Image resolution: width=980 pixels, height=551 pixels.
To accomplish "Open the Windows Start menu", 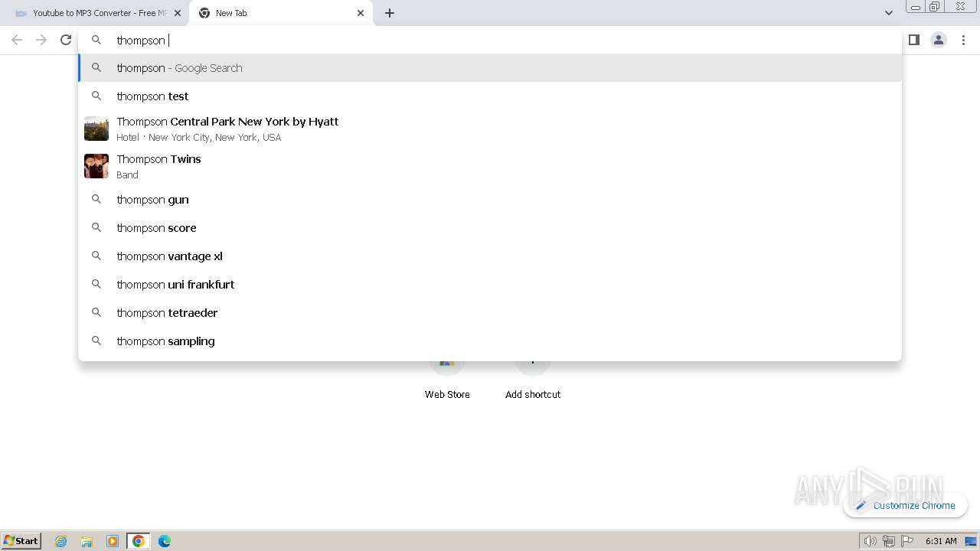I will 21,541.
